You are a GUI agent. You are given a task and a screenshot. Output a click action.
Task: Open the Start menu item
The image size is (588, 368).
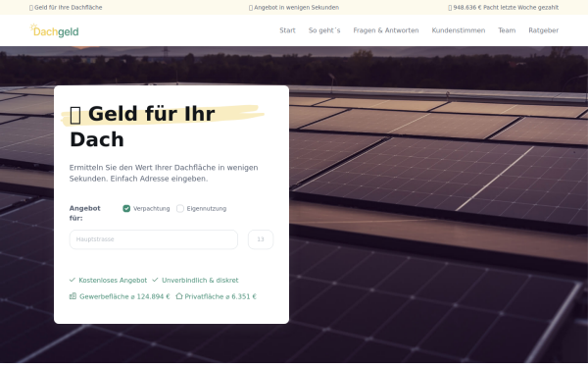coord(287,30)
